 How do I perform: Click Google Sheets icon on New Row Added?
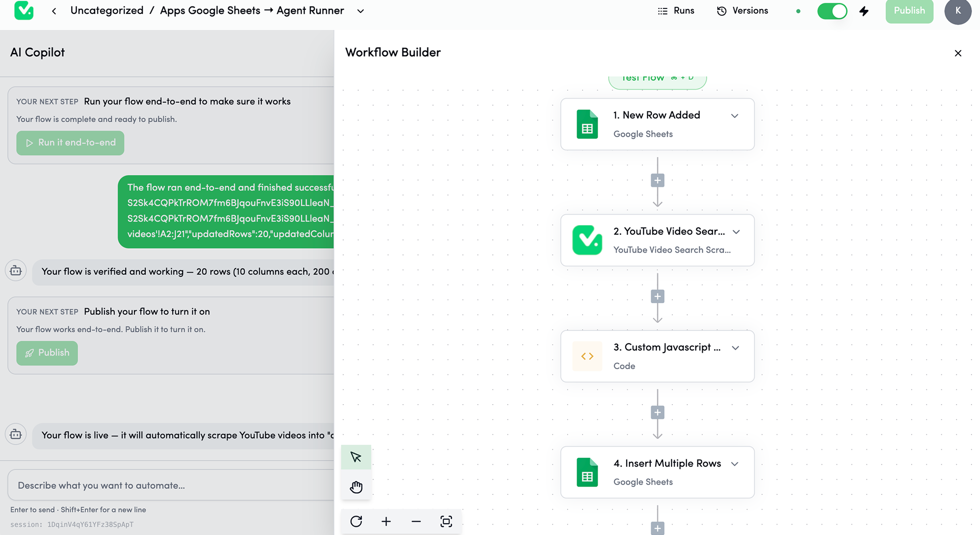[587, 124]
